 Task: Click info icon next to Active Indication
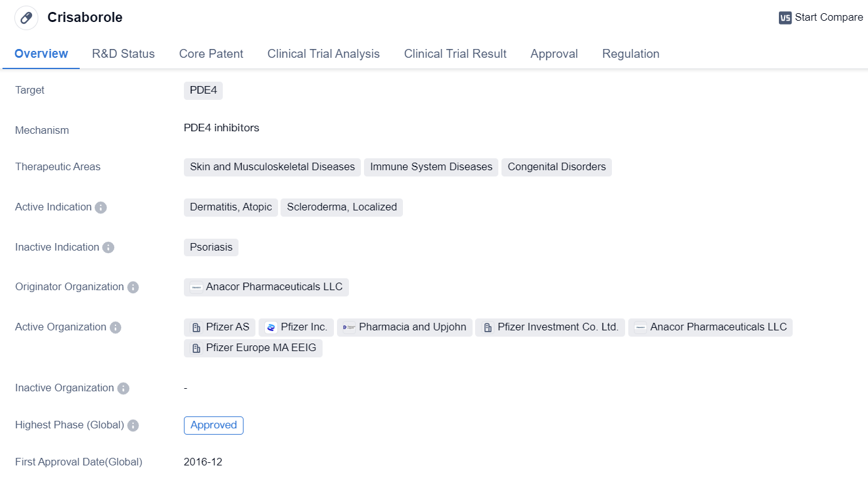click(100, 207)
